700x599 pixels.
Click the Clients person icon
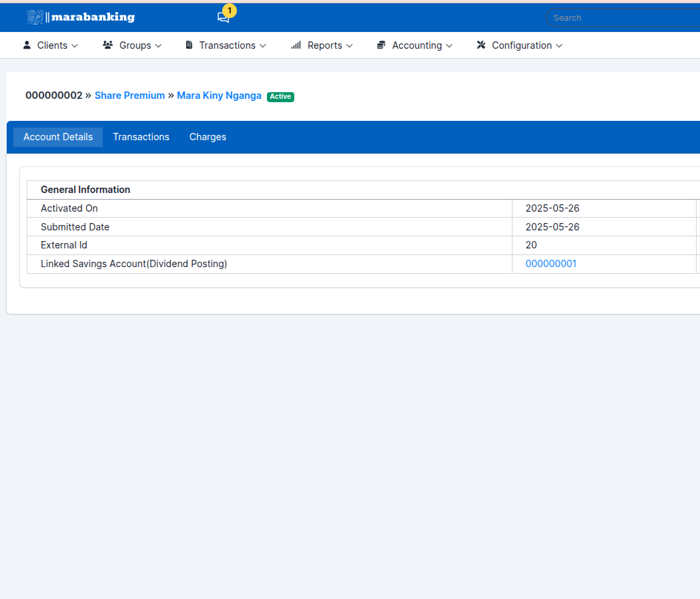tap(27, 45)
